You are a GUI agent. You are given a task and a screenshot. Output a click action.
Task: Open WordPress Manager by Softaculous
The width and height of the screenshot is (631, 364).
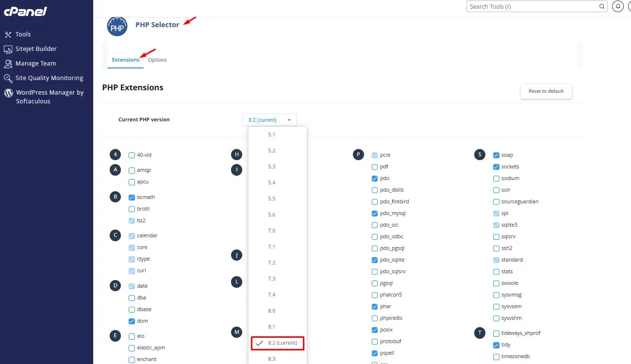44,97
